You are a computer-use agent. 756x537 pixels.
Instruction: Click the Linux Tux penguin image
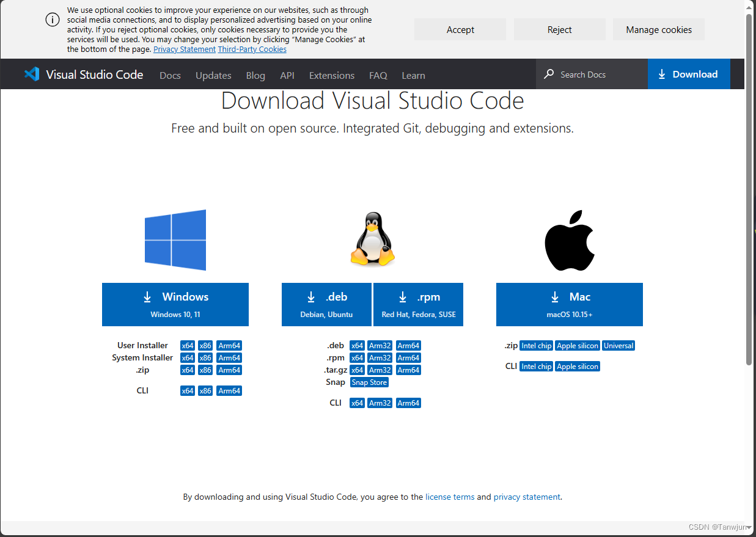coord(372,239)
